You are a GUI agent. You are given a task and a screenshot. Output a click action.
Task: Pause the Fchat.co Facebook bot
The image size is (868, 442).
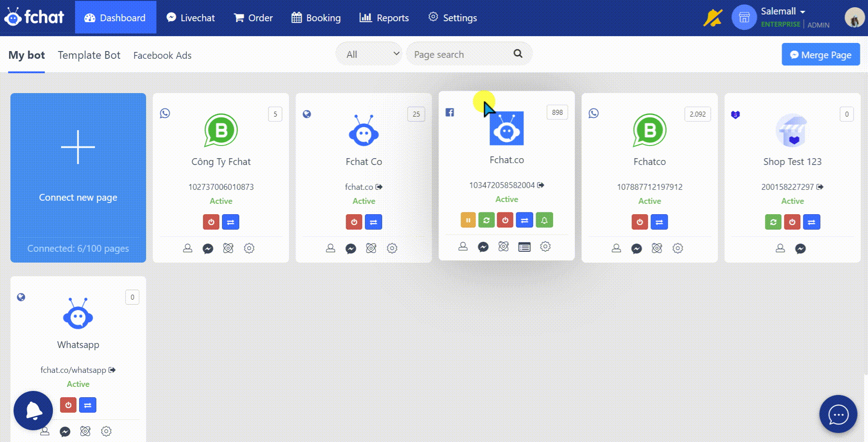coord(468,220)
